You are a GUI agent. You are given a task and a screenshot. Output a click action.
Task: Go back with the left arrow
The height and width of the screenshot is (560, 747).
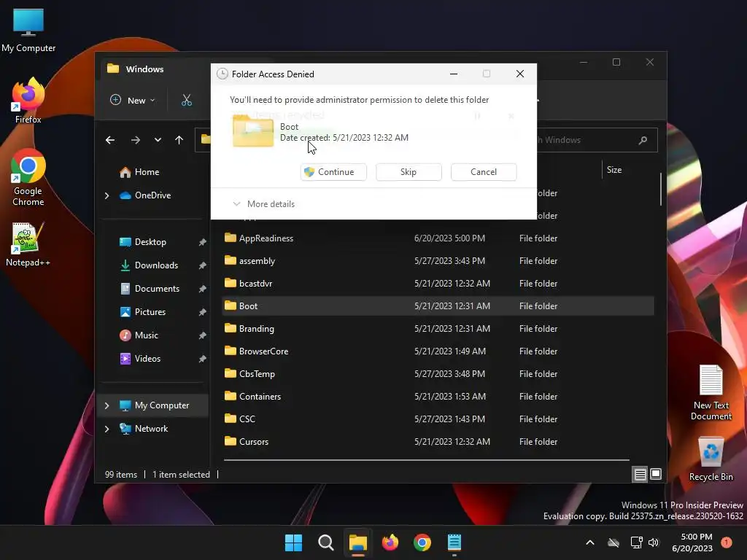pos(110,140)
